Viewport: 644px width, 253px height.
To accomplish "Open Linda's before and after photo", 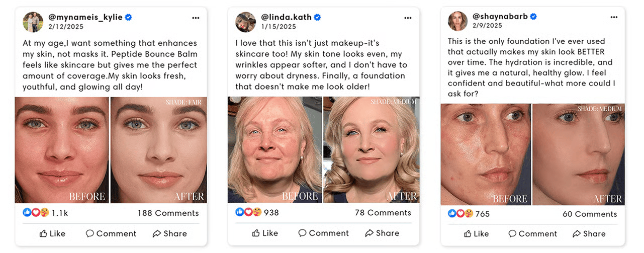I will click(x=323, y=150).
